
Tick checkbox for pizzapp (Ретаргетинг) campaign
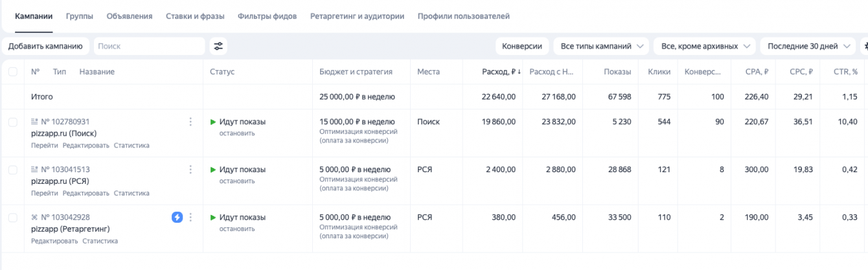point(13,218)
